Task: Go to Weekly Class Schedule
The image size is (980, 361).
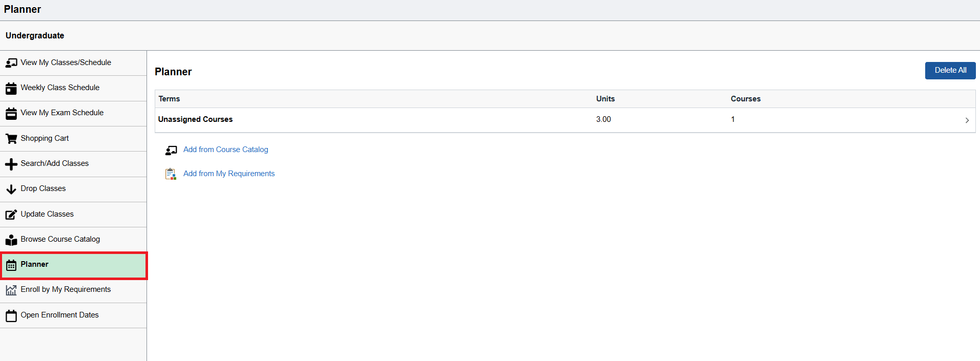Action: pos(73,88)
